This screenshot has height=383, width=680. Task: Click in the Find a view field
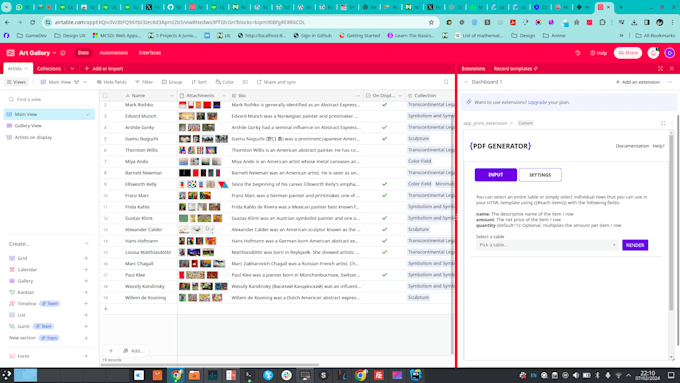(50, 99)
